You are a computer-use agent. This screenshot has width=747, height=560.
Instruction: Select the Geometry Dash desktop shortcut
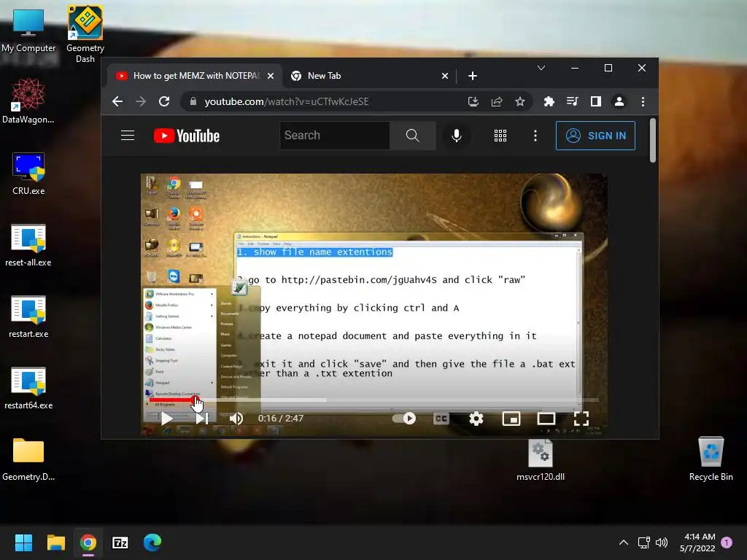tap(85, 34)
